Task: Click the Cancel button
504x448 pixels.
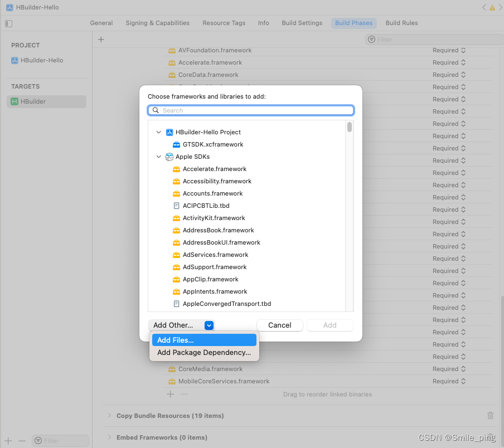Action: pos(280,325)
